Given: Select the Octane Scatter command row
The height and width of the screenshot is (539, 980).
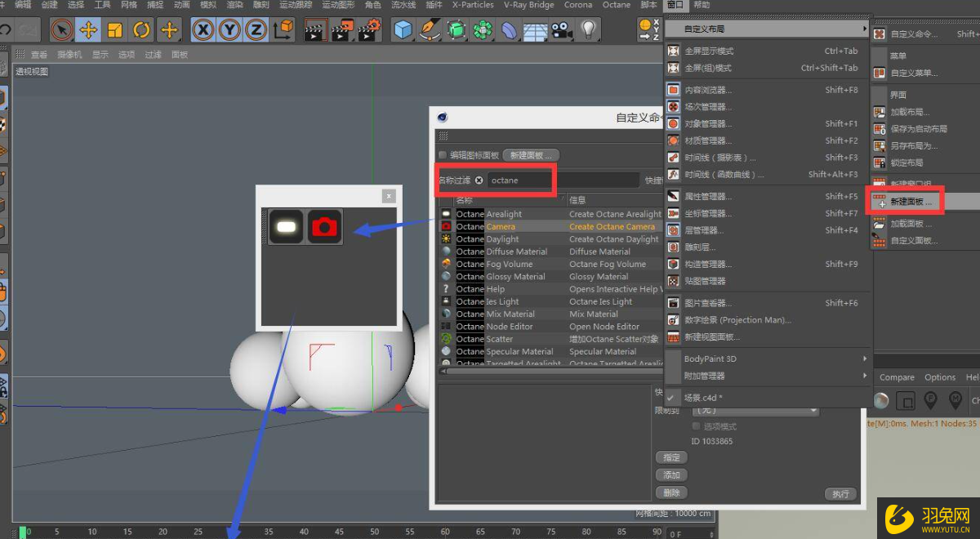Looking at the screenshot, I should (550, 339).
